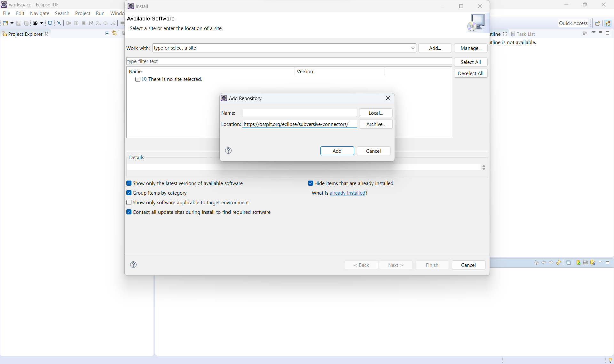
Task: Click New Repository Location icon
Action: pyautogui.click(x=579, y=263)
